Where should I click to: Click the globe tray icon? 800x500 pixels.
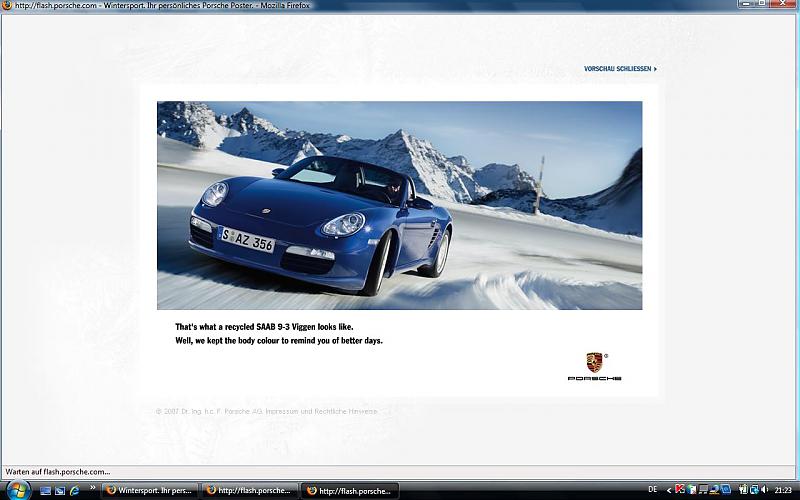[691, 490]
